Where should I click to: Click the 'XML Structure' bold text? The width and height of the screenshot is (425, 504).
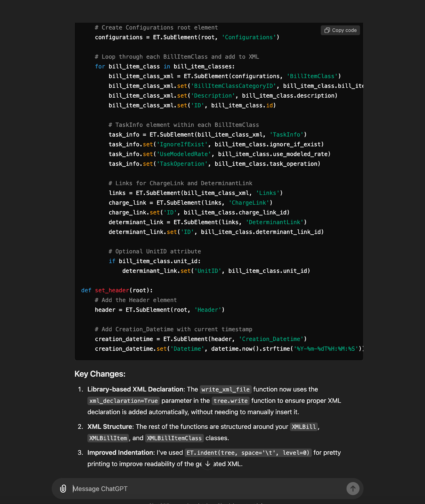pyautogui.click(x=110, y=427)
